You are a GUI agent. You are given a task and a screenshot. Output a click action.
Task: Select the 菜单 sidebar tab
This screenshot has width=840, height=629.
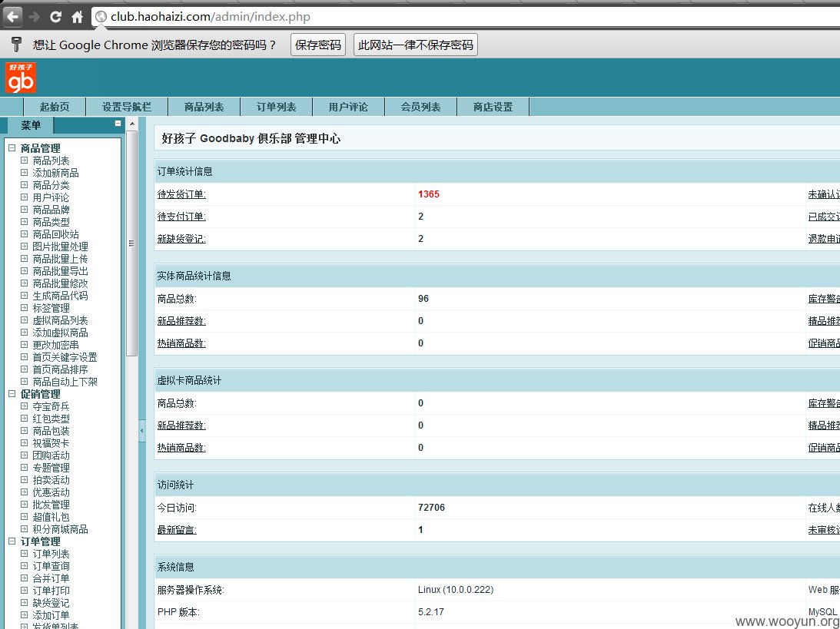pos(31,126)
